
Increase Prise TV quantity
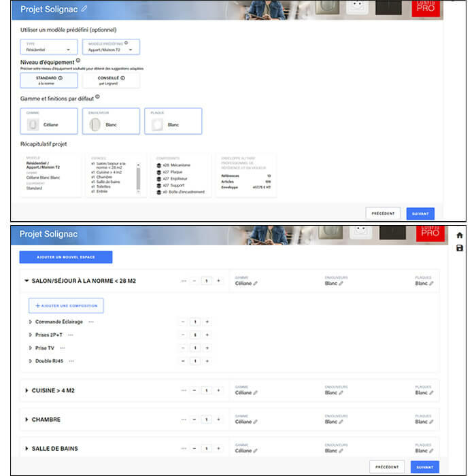[x=207, y=348]
